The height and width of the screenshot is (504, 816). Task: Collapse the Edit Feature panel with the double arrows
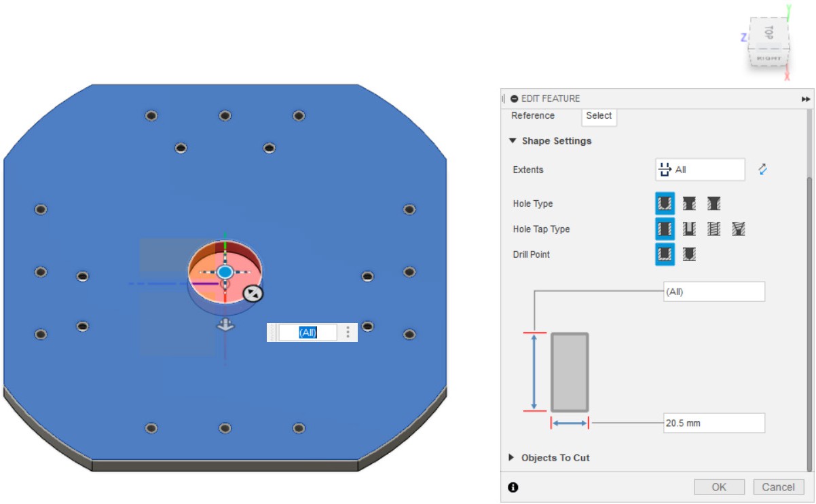(806, 99)
